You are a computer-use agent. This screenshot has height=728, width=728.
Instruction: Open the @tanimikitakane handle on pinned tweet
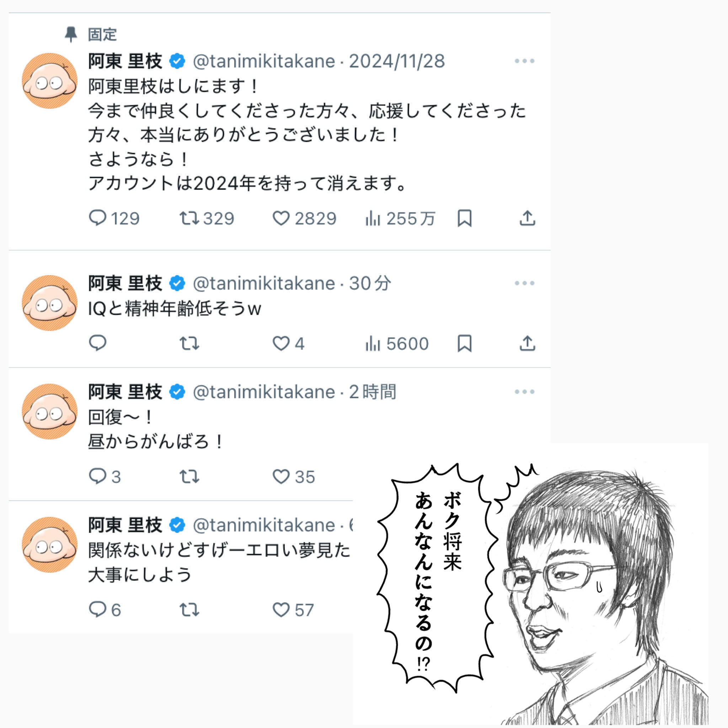pyautogui.click(x=264, y=61)
